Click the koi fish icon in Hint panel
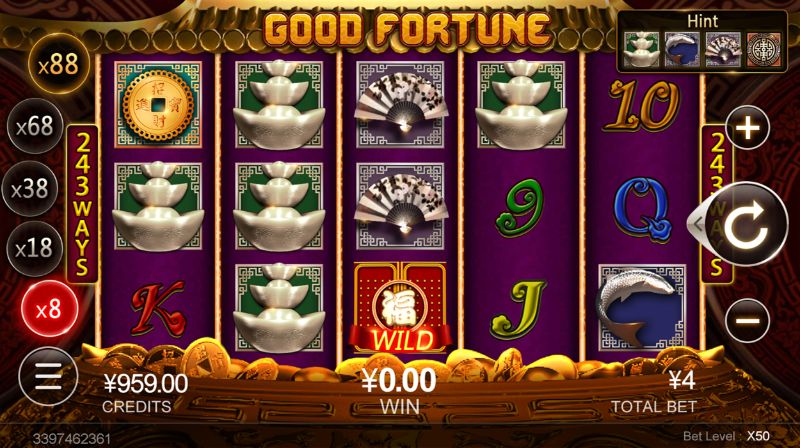Image resolution: width=800 pixels, height=448 pixels. point(682,49)
